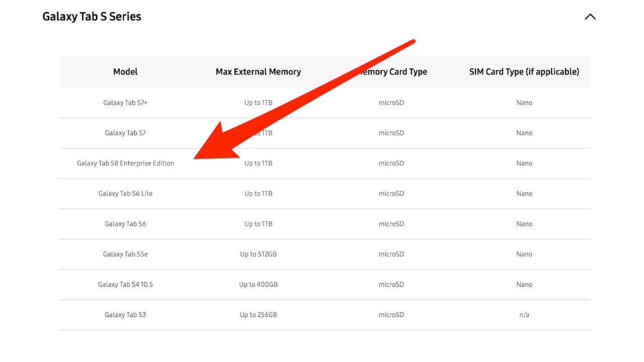Click Nano in the Tab S4 10.5 row
Image resolution: width=644 pixels, height=362 pixels.
524,285
